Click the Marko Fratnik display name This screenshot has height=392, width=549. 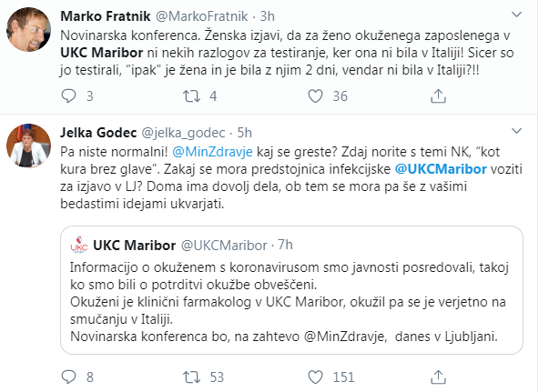point(104,17)
